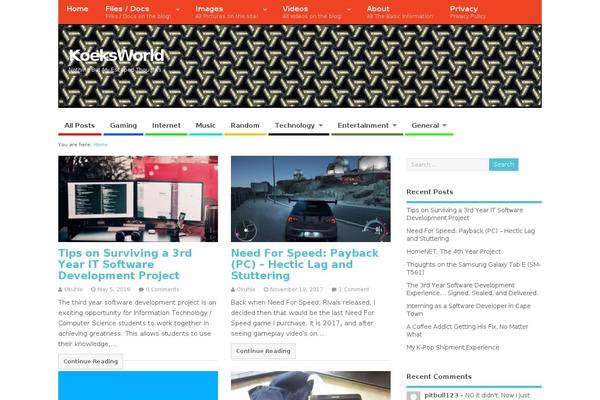The image size is (600, 400).
Task: Open recent post 'The 3rd Year Software Development Experience'
Action: point(472,289)
